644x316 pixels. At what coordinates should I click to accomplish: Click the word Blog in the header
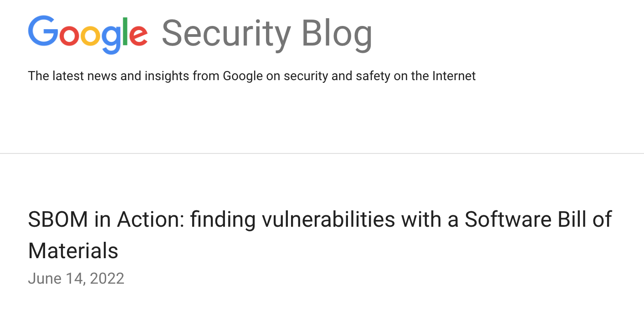coord(337,33)
